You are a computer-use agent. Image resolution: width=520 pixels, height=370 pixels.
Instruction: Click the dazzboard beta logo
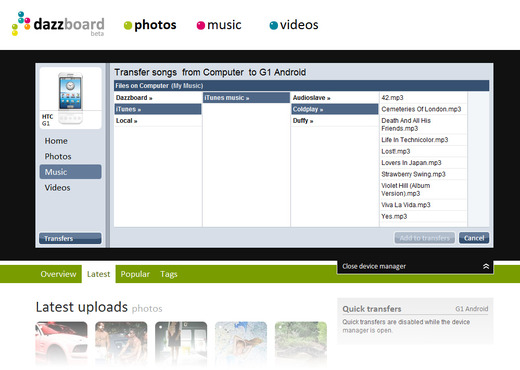pyautogui.click(x=58, y=24)
